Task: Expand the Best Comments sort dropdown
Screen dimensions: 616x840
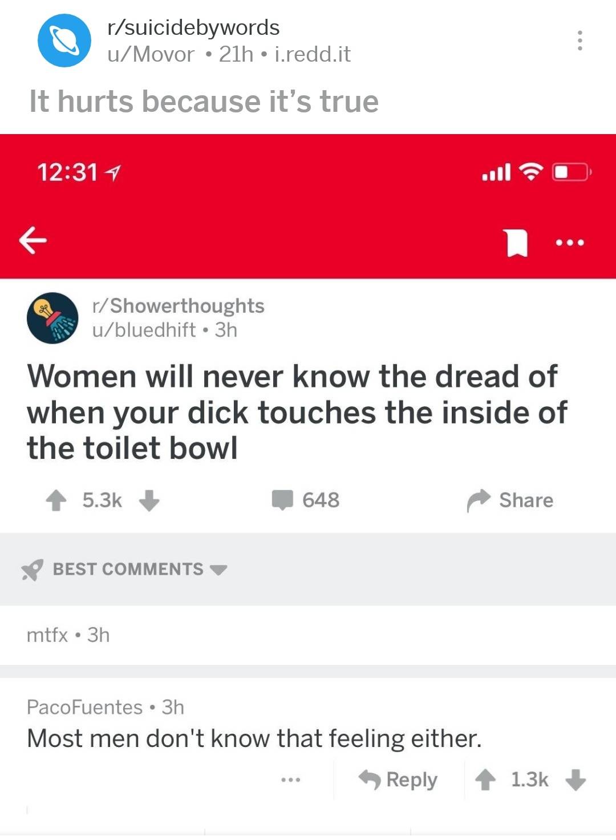Action: click(x=218, y=570)
